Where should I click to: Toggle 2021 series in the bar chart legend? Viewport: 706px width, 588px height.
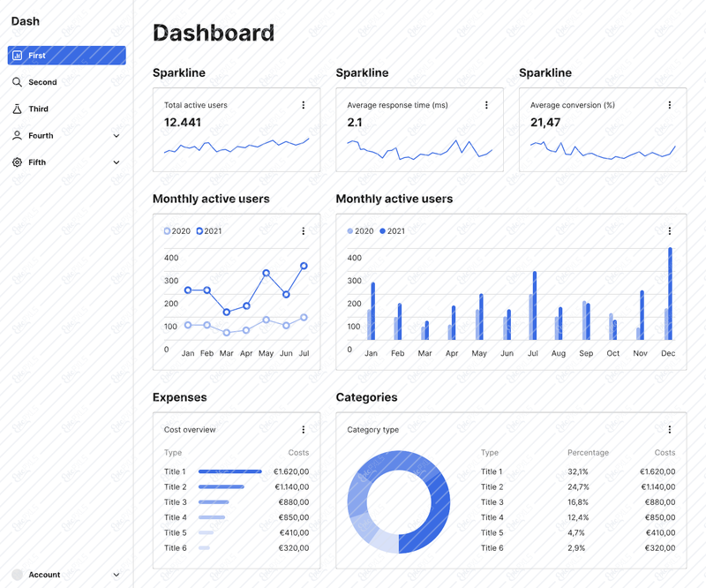[392, 231]
